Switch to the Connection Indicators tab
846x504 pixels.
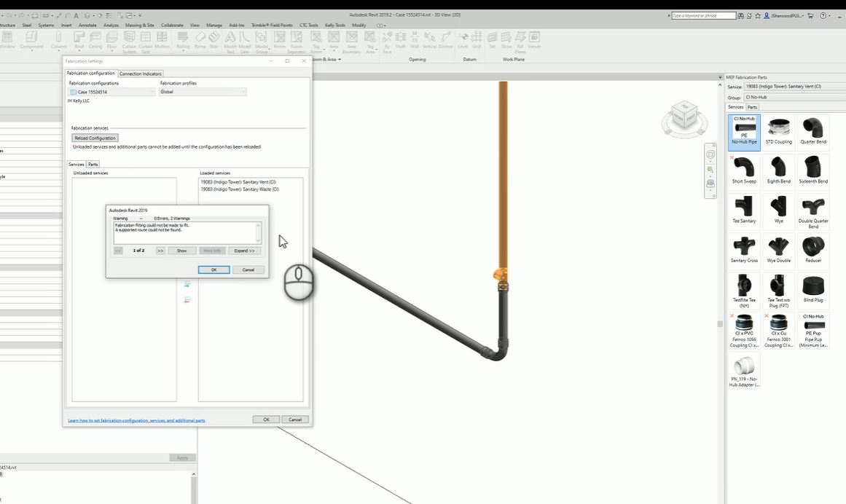click(140, 73)
